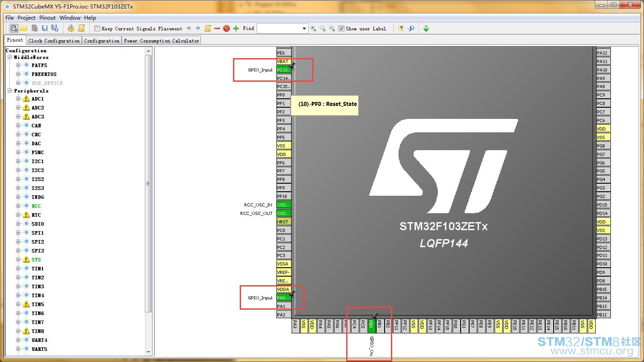
Task: Click the warning icon beside RTC
Action: point(26,215)
